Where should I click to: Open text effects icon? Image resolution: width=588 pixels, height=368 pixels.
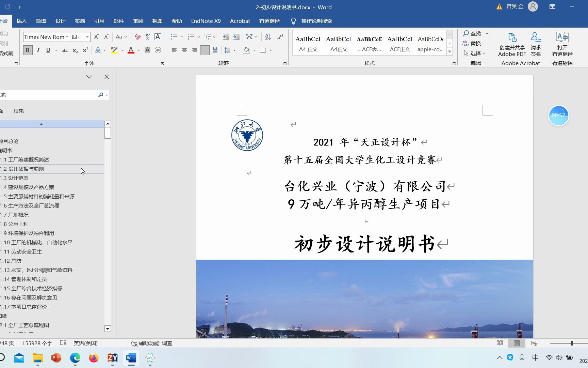98,50
